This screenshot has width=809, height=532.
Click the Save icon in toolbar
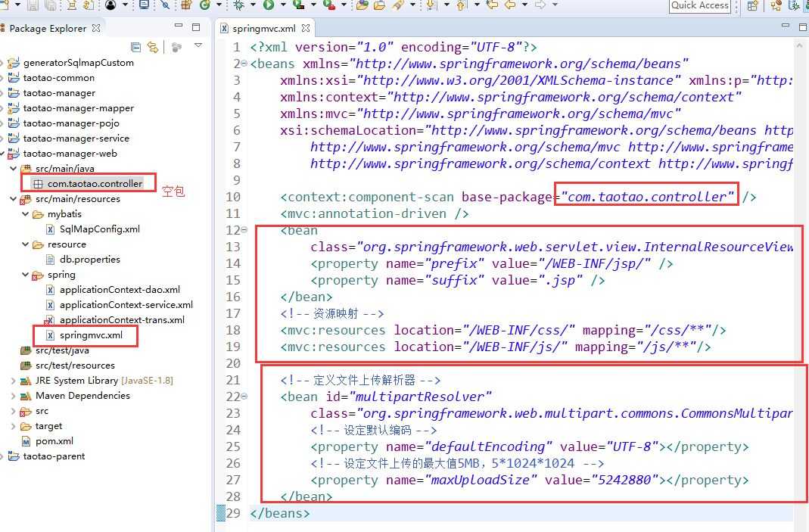point(33,5)
